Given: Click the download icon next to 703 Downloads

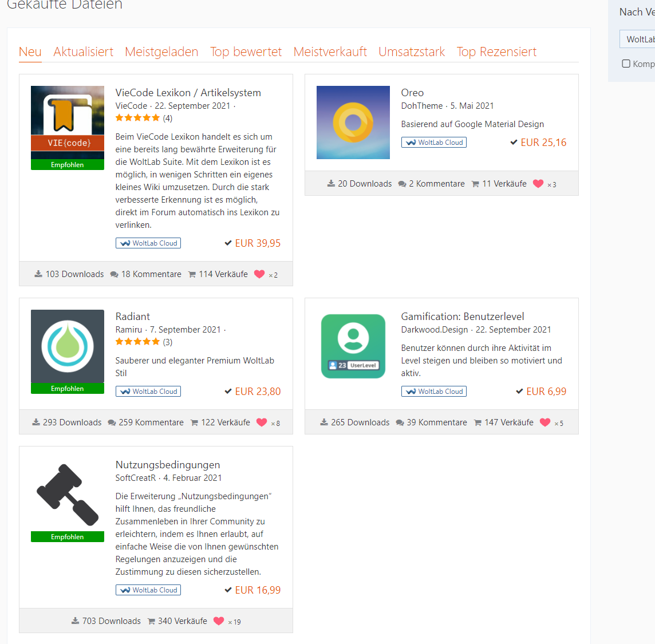Looking at the screenshot, I should click(x=75, y=621).
